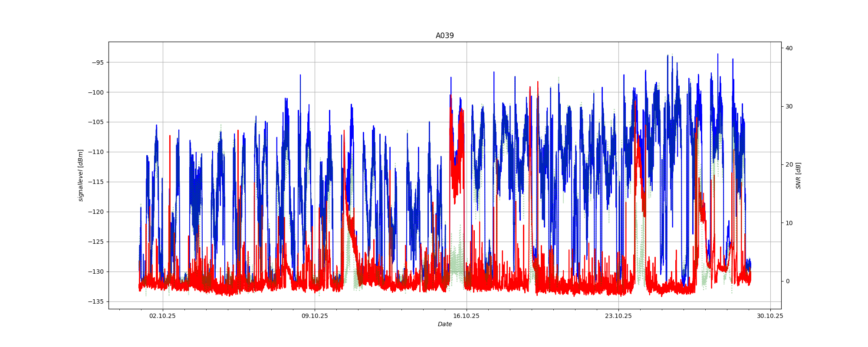The height and width of the screenshot is (347, 868).
Task: Click the −110 signal level tick label
Action: (96, 152)
